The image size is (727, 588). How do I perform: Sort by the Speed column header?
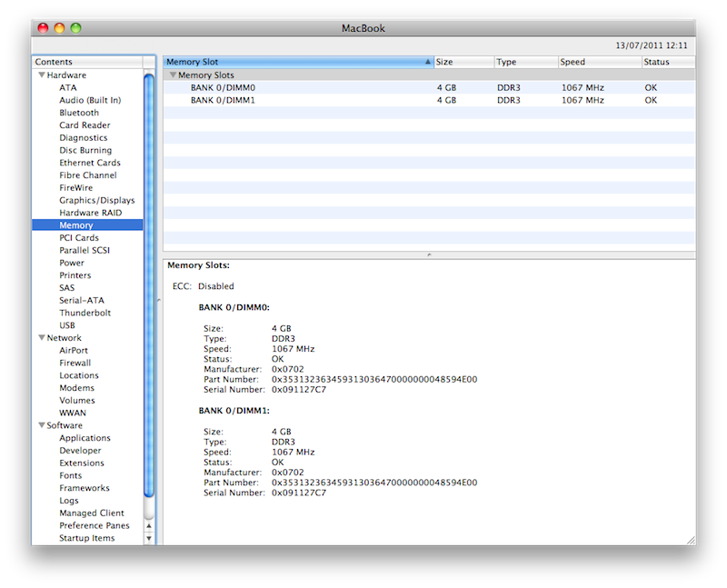[x=600, y=62]
